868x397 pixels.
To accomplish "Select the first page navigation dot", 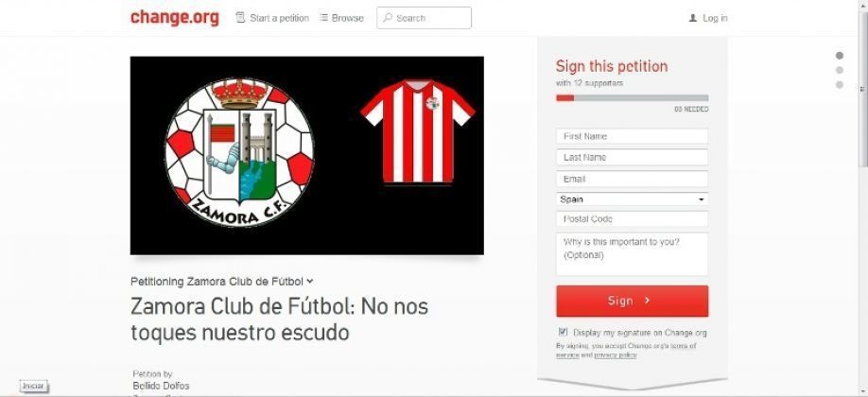I will (x=840, y=56).
